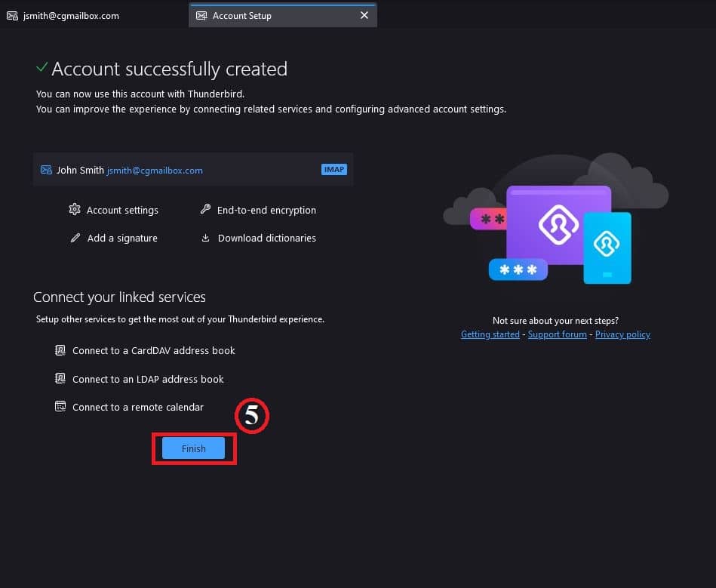
Task: Click the remote calendar icon
Action: 60,407
